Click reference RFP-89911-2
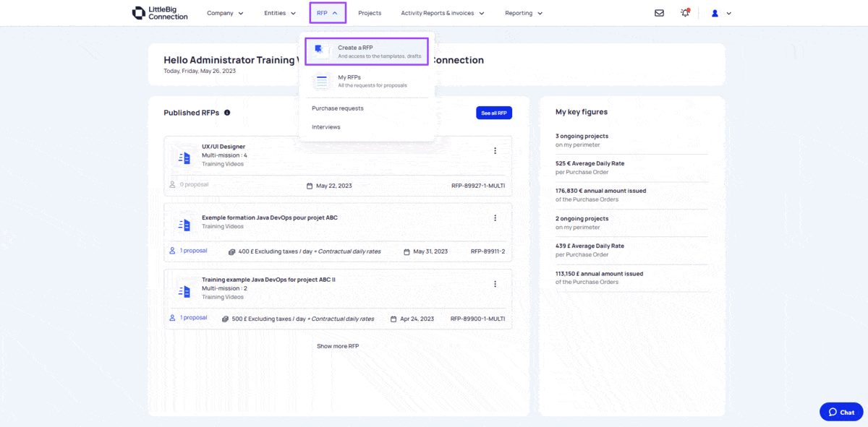The image size is (868, 427). (x=488, y=251)
